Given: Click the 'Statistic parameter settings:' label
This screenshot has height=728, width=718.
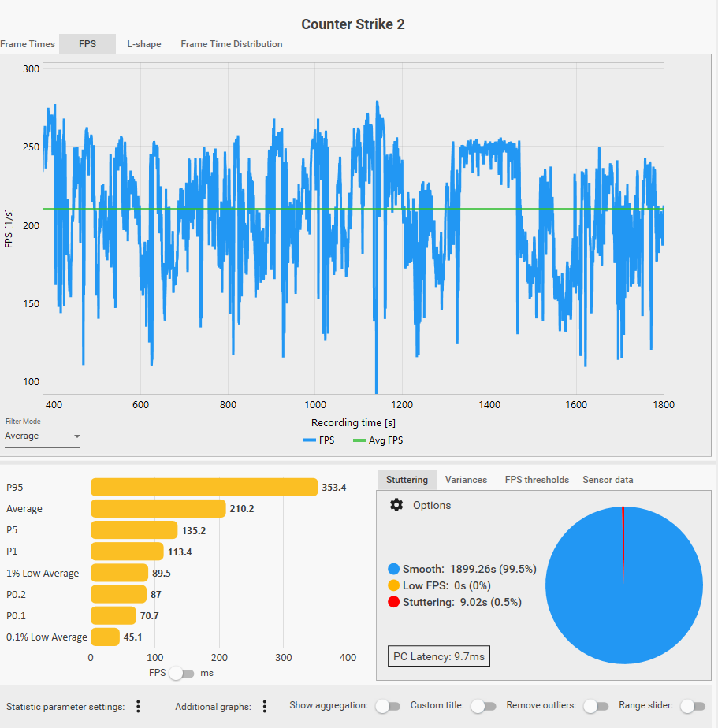Looking at the screenshot, I should tap(65, 707).
